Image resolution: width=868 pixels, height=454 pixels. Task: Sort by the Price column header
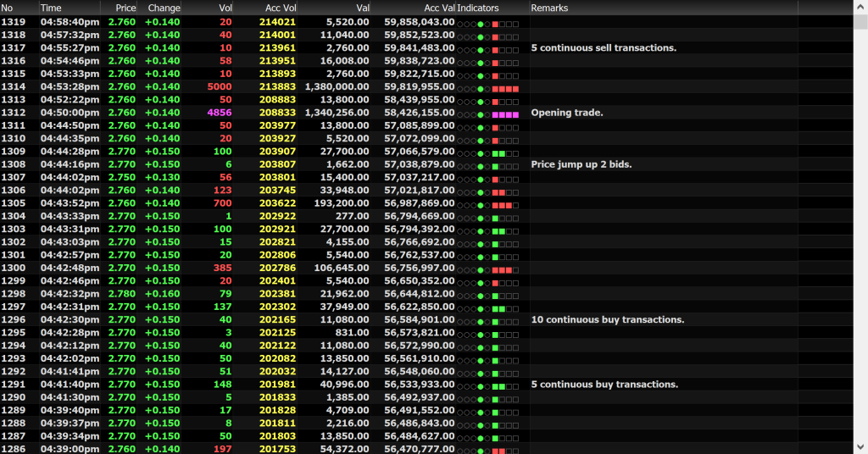pos(125,8)
